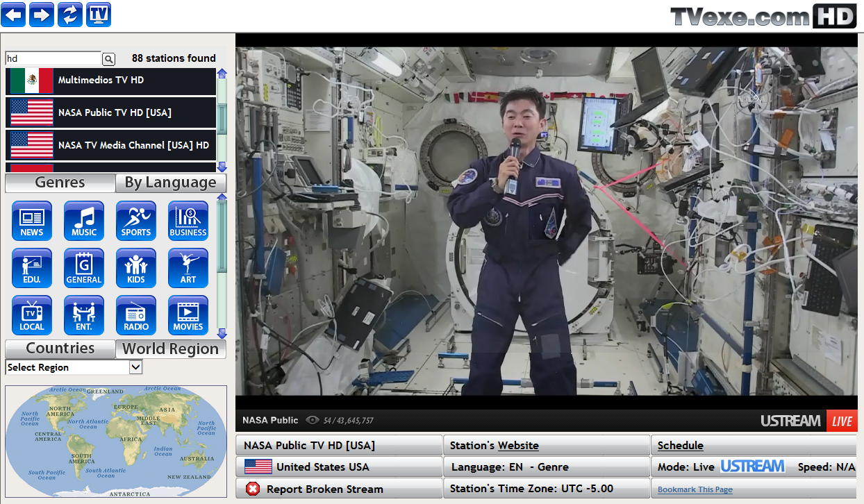Image resolution: width=864 pixels, height=504 pixels.
Task: Select the General genre icon
Action: tap(84, 268)
